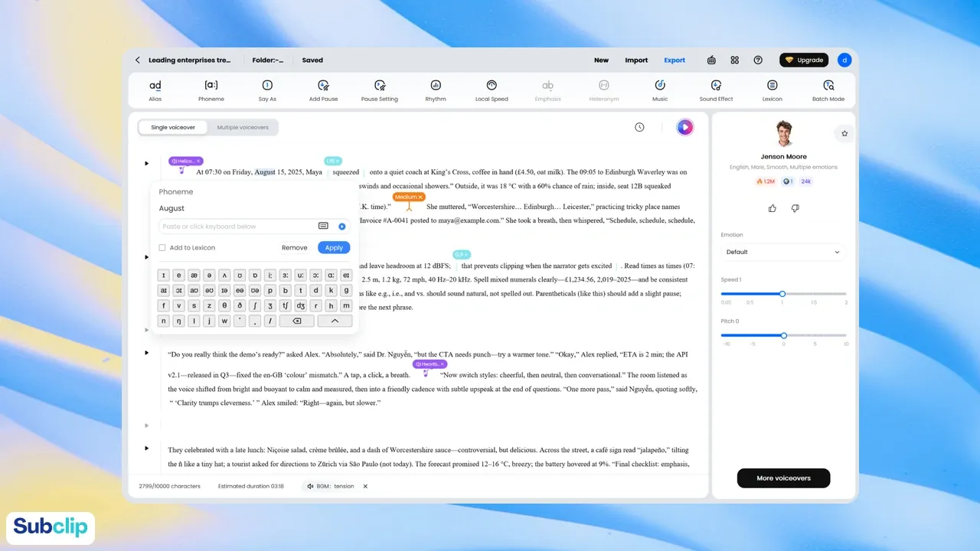The height and width of the screenshot is (551, 980).
Task: Play the phoneme preview with the blue play icon
Action: 342,227
